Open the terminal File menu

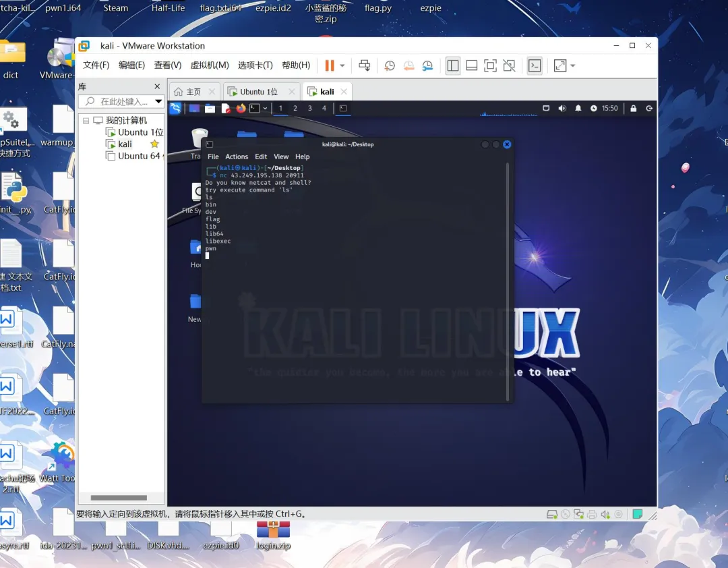point(213,157)
